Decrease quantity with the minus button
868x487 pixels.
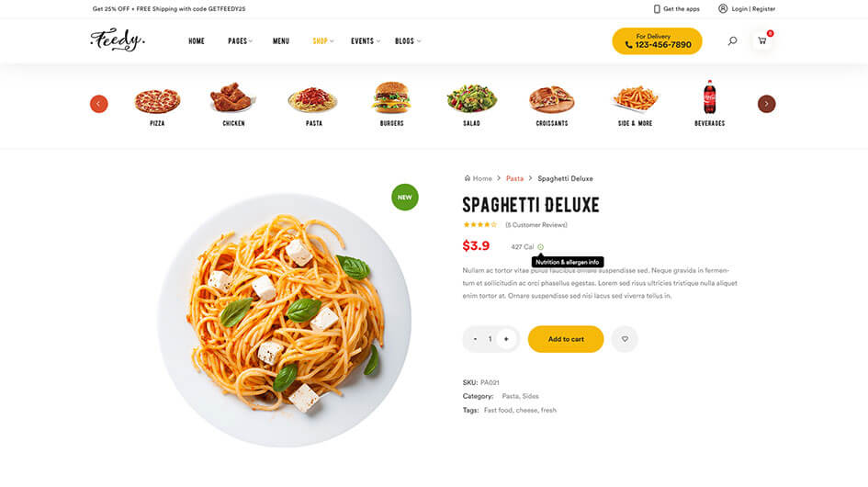(x=475, y=339)
